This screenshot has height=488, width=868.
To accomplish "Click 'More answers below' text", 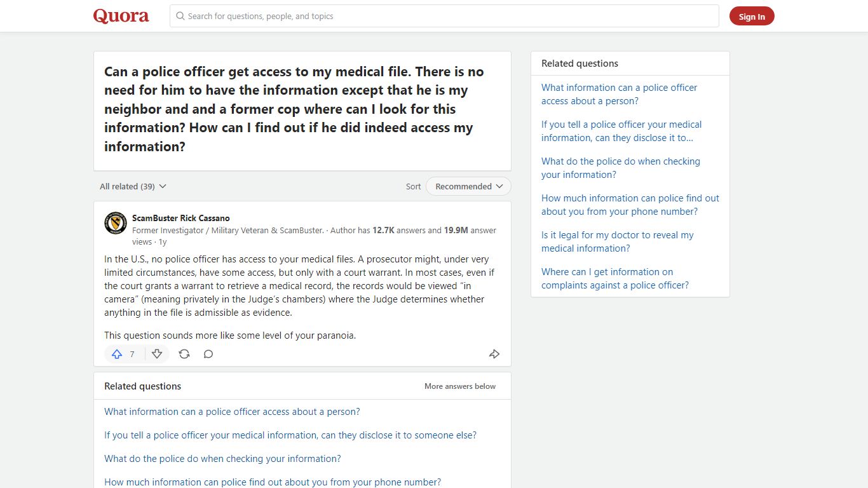I will point(460,386).
